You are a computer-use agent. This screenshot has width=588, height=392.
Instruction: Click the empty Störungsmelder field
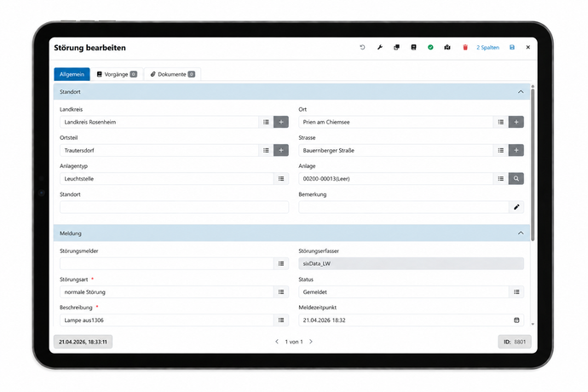coord(166,263)
